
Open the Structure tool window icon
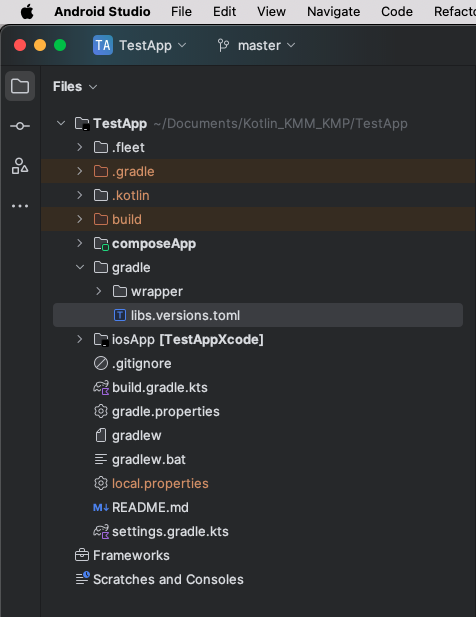click(20, 166)
